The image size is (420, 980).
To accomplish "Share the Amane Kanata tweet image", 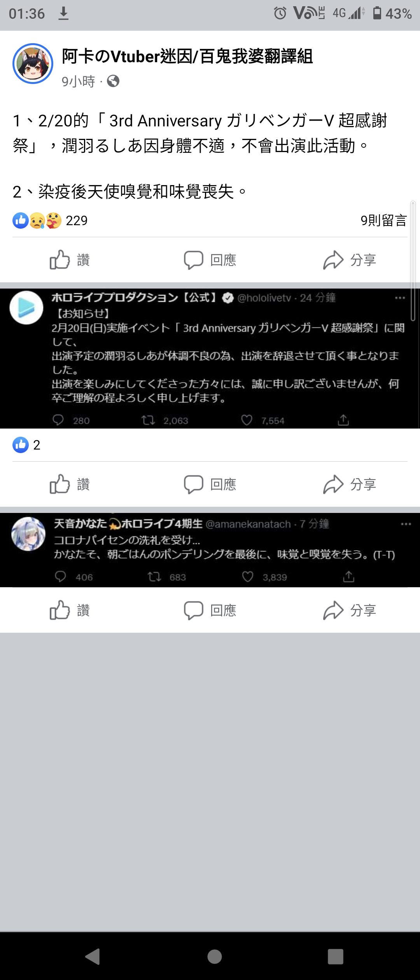I will pos(350,610).
